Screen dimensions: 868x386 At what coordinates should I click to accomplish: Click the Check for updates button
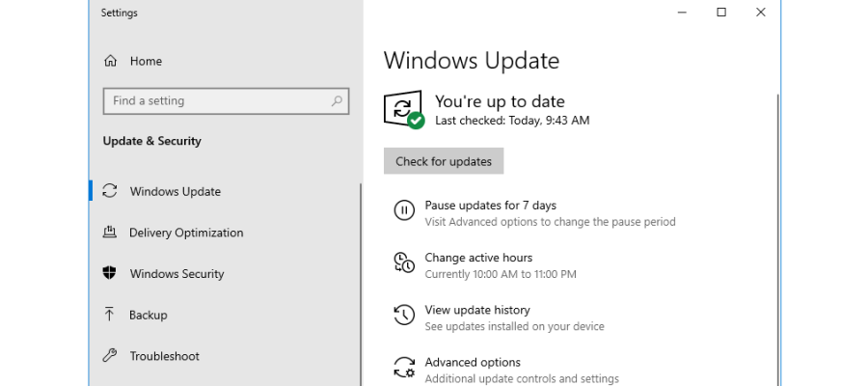444,161
